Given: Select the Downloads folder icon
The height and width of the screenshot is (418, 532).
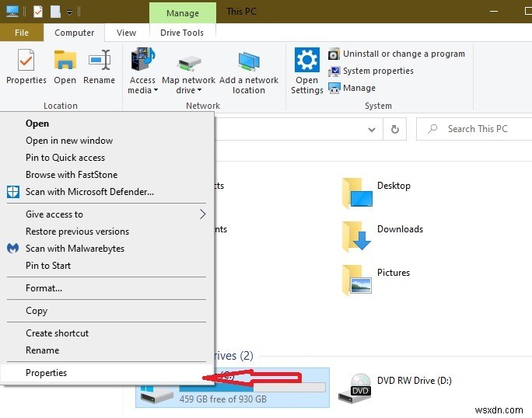Looking at the screenshot, I should pyautogui.click(x=357, y=236).
